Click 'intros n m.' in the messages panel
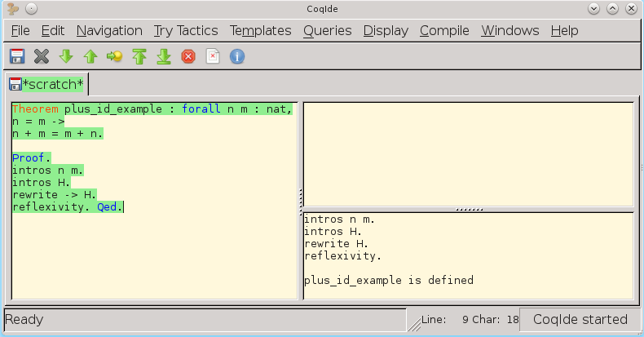644x337 pixels. [339, 219]
